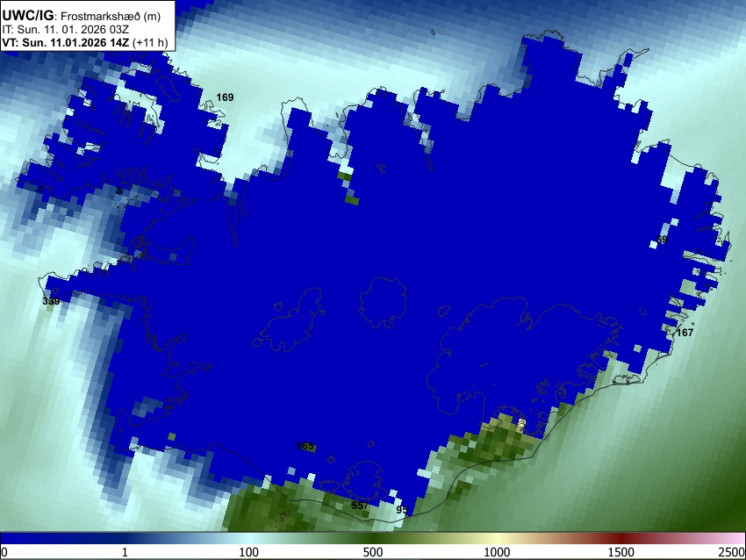Click the map value label 167
746x560 pixels.
[685, 333]
